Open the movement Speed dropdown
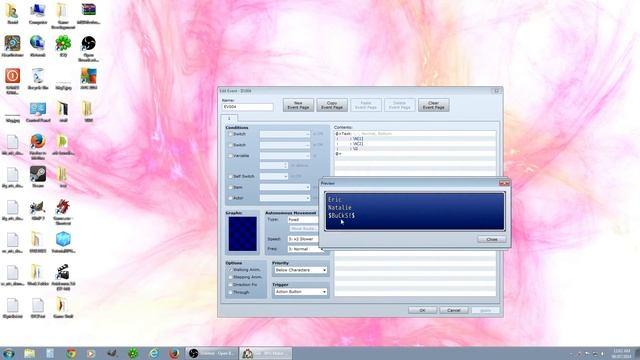 [303, 239]
